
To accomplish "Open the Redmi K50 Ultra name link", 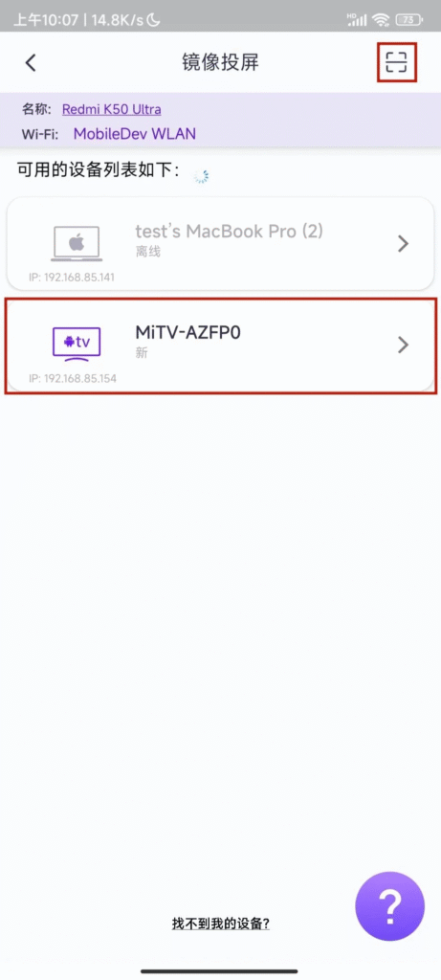I will click(111, 109).
